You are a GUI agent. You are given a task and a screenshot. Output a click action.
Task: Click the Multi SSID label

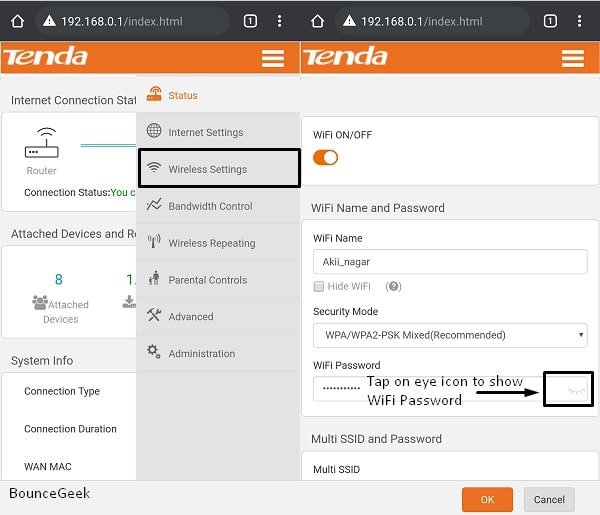pyautogui.click(x=336, y=469)
